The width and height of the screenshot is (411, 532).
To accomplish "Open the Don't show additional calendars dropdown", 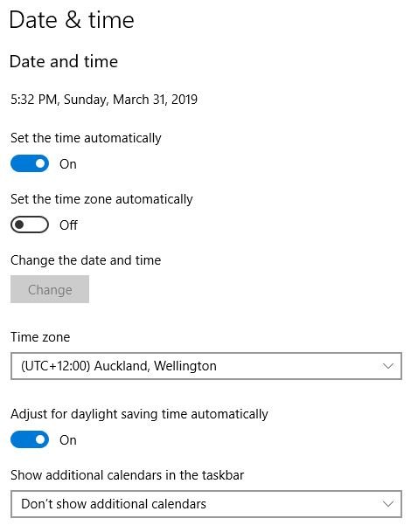I will pyautogui.click(x=206, y=504).
